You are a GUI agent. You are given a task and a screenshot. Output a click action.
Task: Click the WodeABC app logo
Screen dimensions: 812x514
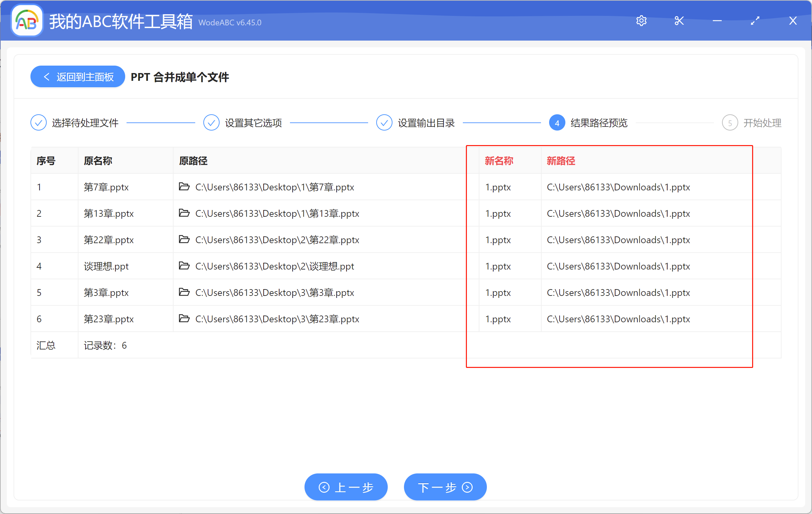pyautogui.click(x=27, y=21)
